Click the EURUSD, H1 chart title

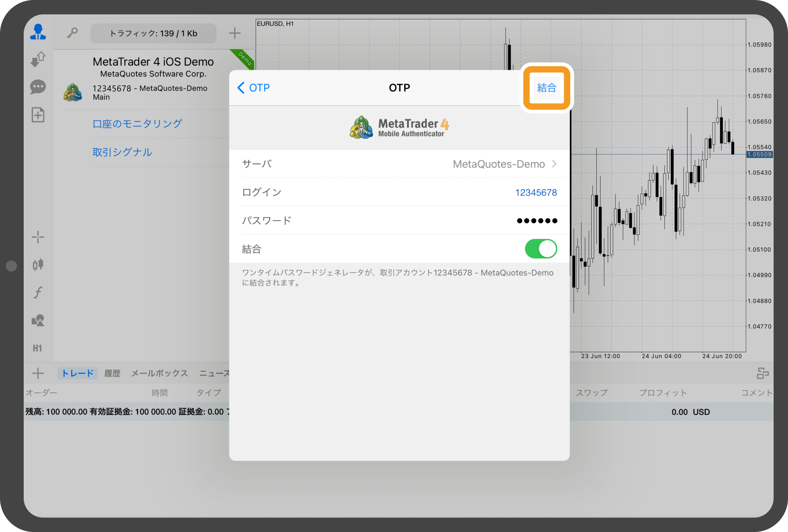[276, 24]
